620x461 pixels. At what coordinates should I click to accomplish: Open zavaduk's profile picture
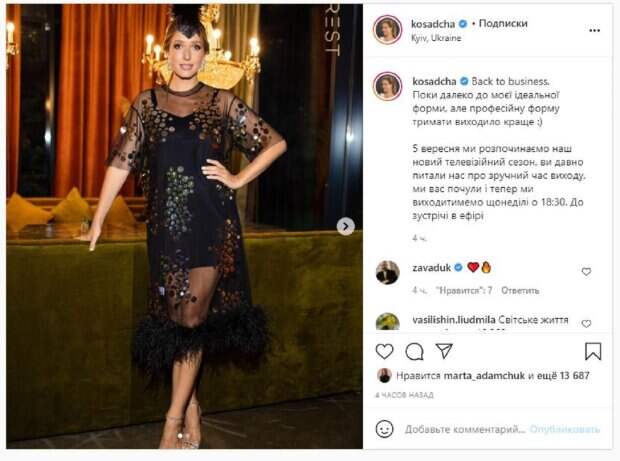pos(388,272)
